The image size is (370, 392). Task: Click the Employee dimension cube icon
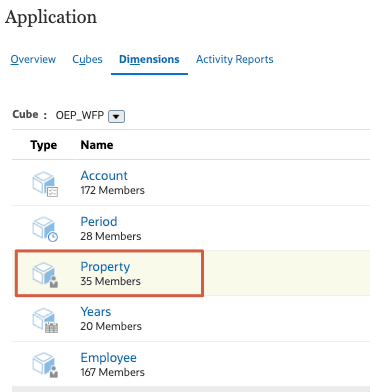point(45,365)
